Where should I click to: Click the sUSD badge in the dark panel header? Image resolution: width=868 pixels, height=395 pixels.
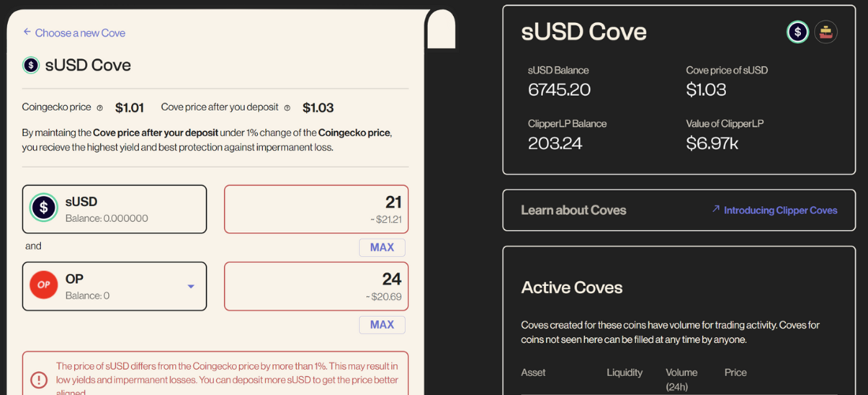798,32
